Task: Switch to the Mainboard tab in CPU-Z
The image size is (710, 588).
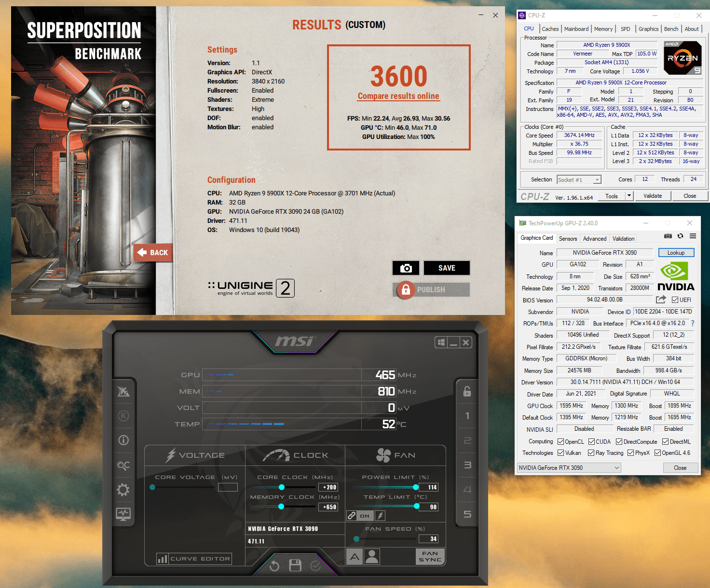Action: [x=576, y=29]
